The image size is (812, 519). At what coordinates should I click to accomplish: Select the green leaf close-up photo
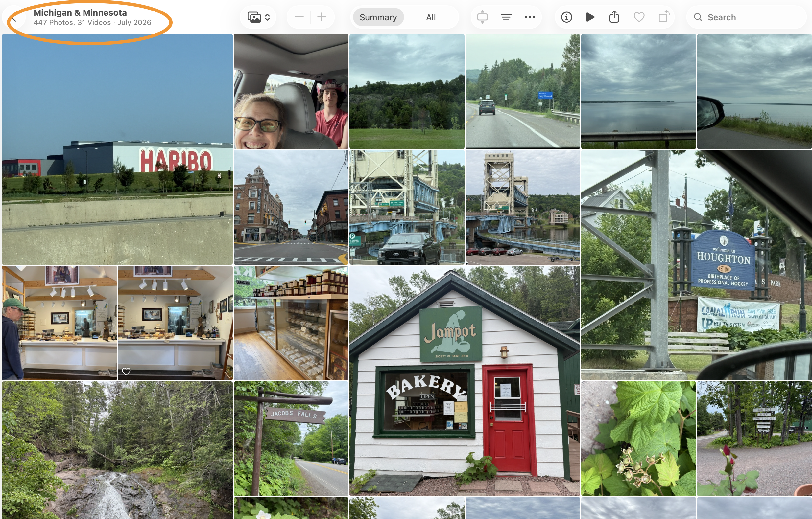(x=638, y=439)
